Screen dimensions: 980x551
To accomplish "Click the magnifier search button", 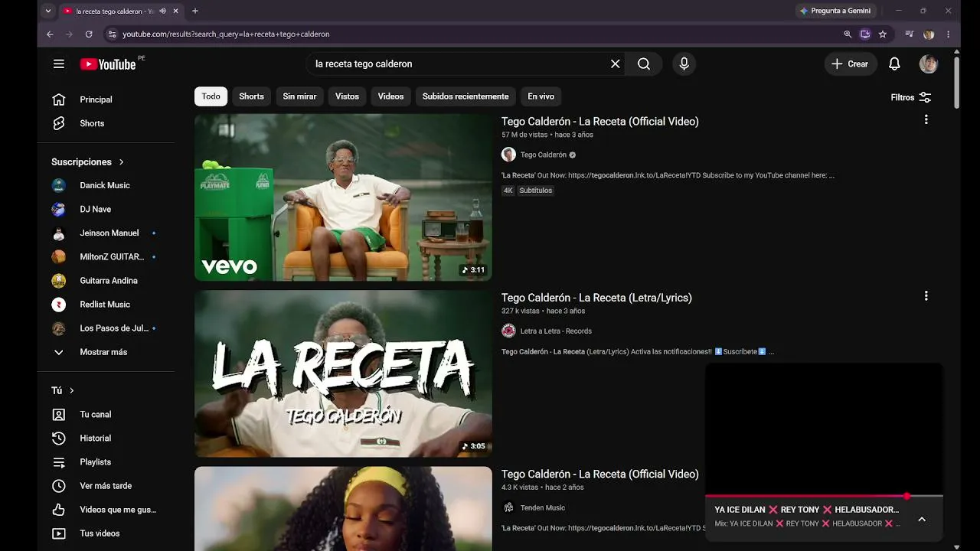I will click(x=644, y=64).
